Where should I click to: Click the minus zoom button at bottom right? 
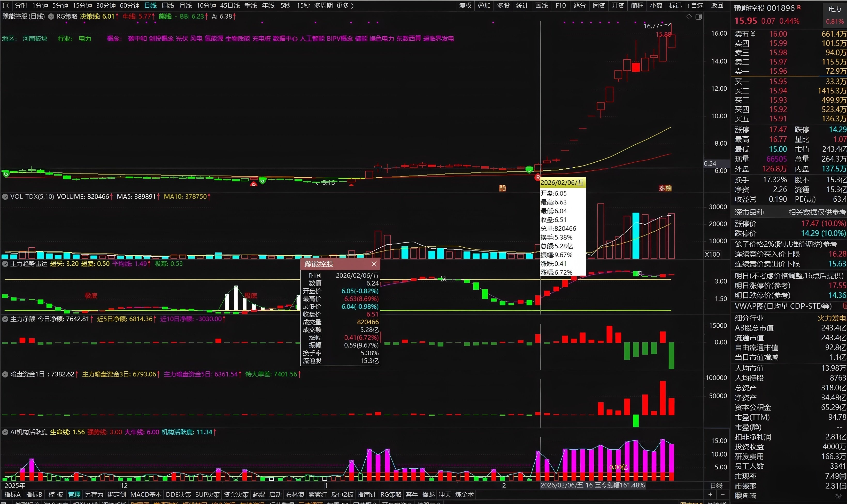pos(723,494)
